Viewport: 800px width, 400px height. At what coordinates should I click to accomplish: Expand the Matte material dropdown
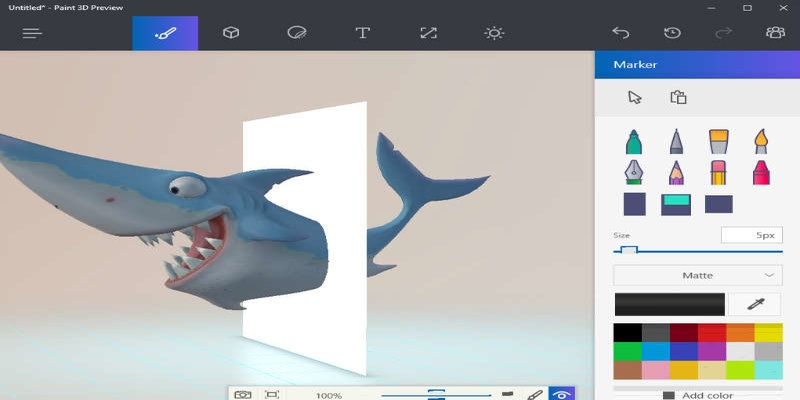point(698,275)
